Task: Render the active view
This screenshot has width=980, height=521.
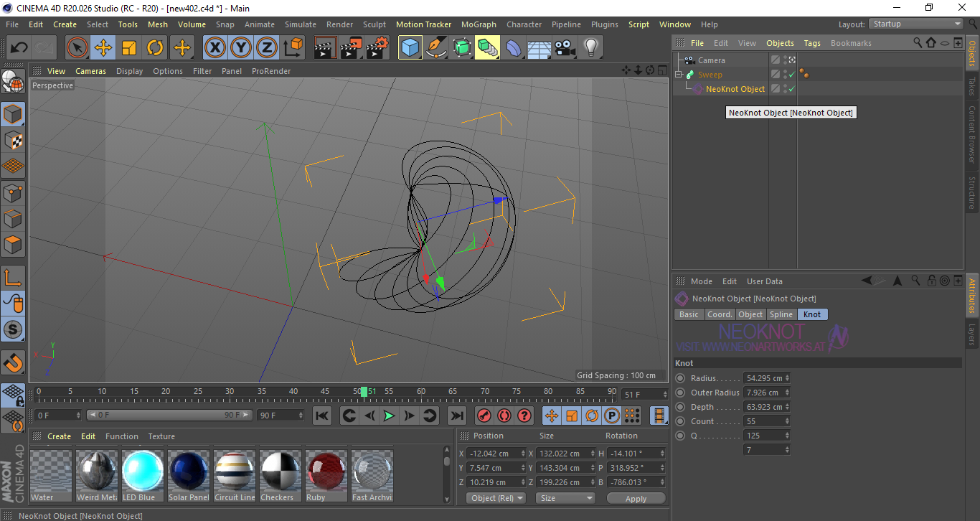Action: coord(326,48)
